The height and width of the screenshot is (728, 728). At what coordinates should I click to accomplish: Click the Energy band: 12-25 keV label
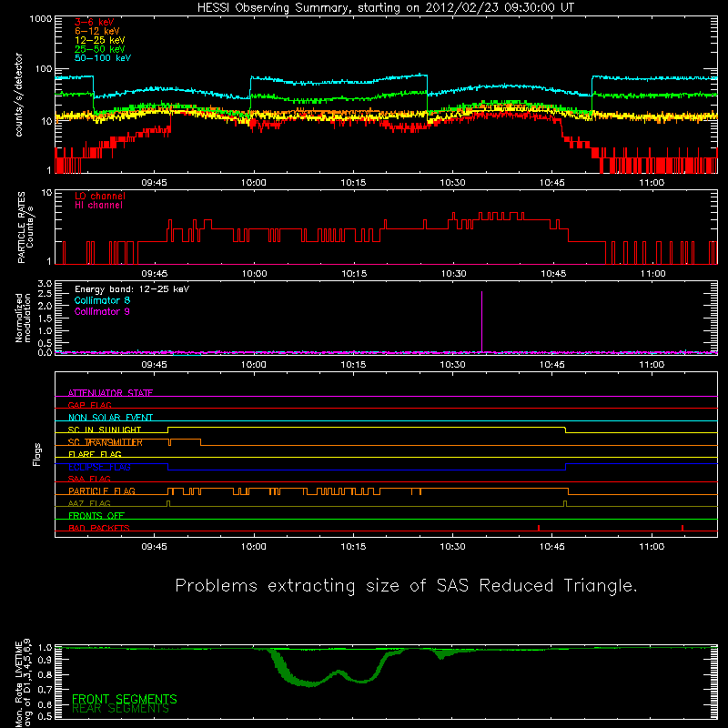coord(132,289)
